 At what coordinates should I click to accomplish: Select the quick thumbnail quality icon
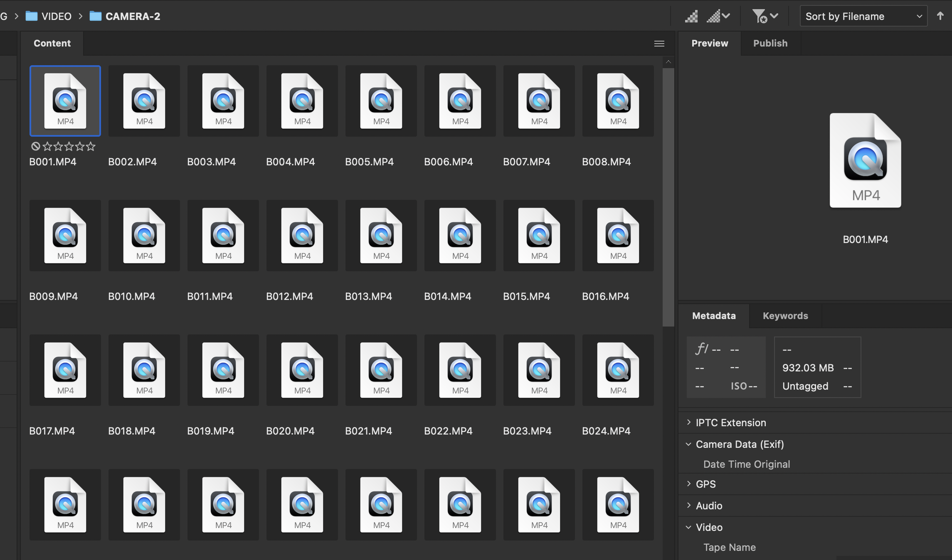tap(691, 16)
